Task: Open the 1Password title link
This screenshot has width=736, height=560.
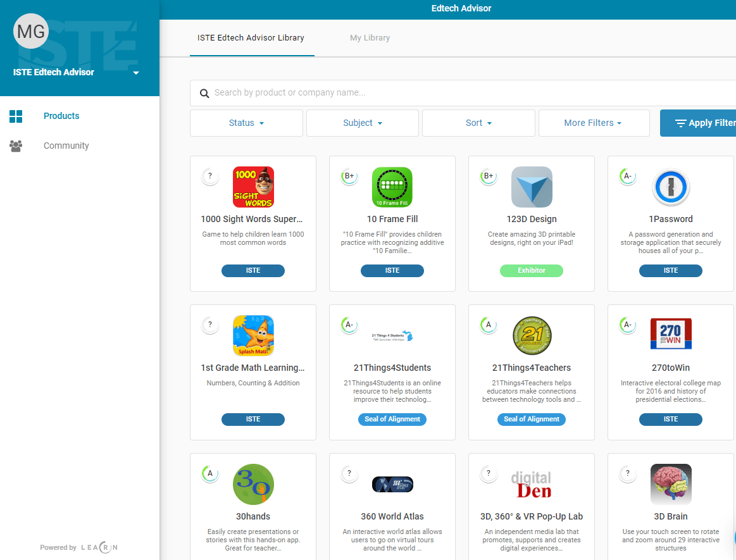Action: (x=671, y=219)
